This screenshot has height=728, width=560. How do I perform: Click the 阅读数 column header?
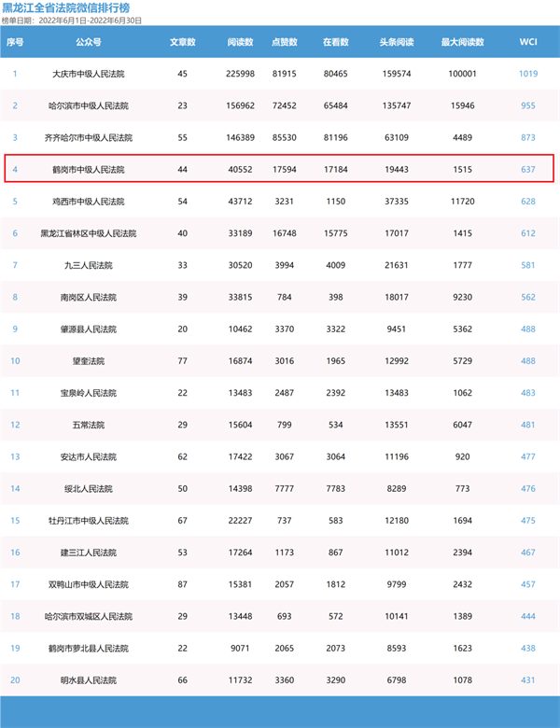pyautogui.click(x=240, y=42)
